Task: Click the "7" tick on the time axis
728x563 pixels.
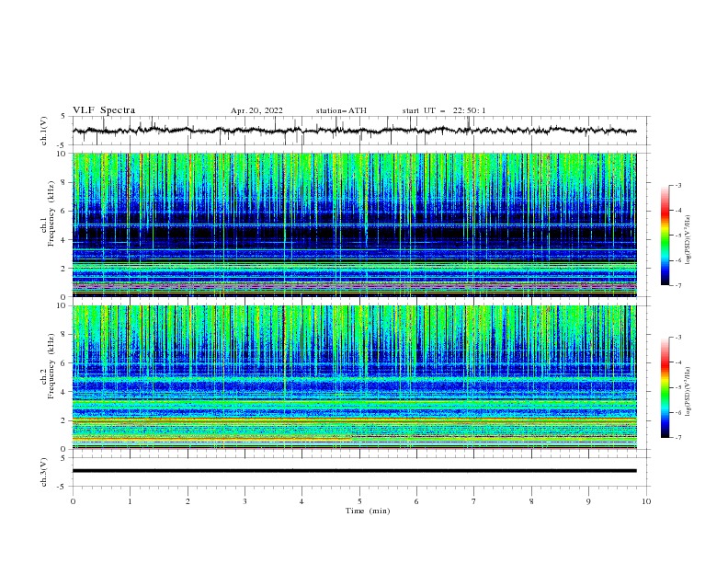Action: coord(474,501)
